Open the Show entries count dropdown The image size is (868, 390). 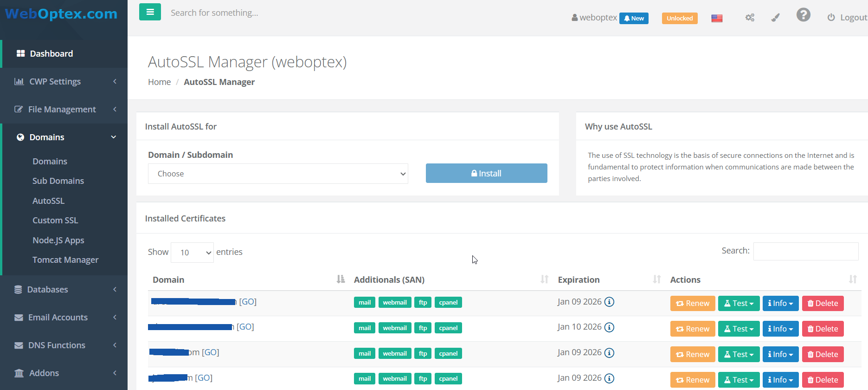pyautogui.click(x=192, y=253)
